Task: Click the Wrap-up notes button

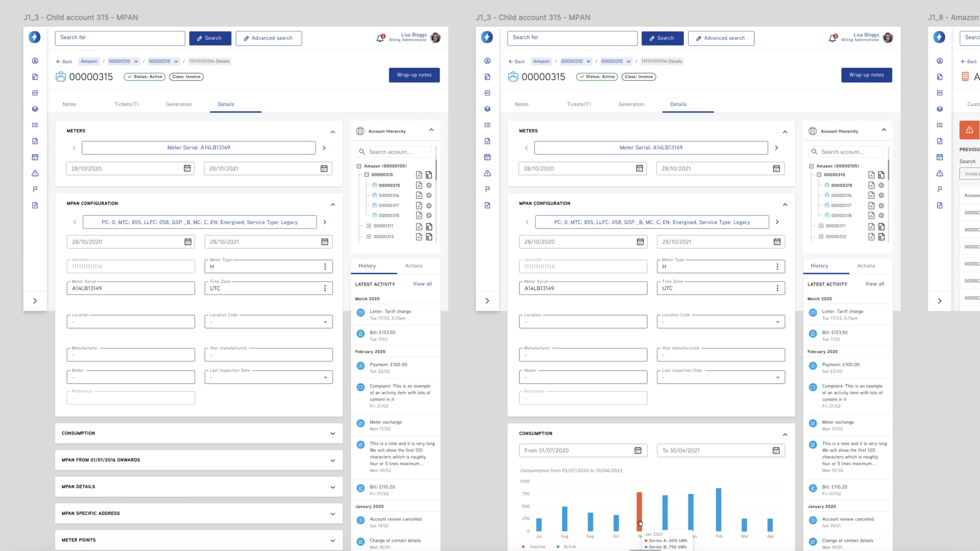Action: tap(414, 75)
